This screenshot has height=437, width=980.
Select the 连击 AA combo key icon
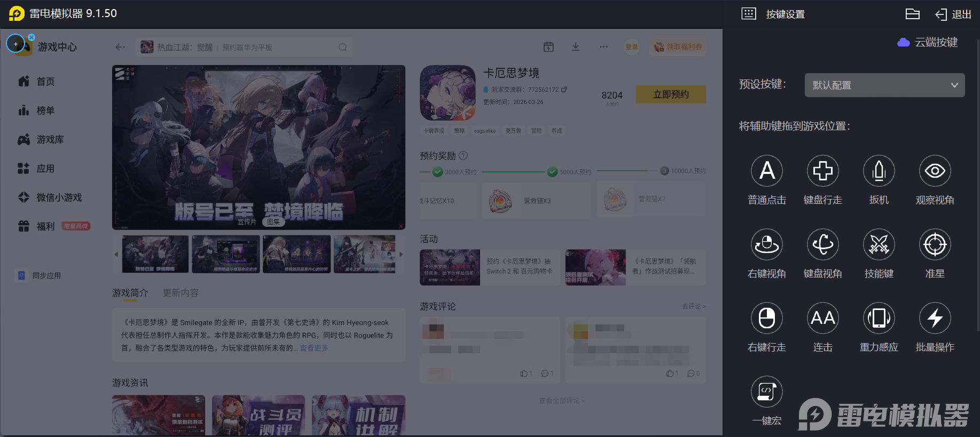823,318
